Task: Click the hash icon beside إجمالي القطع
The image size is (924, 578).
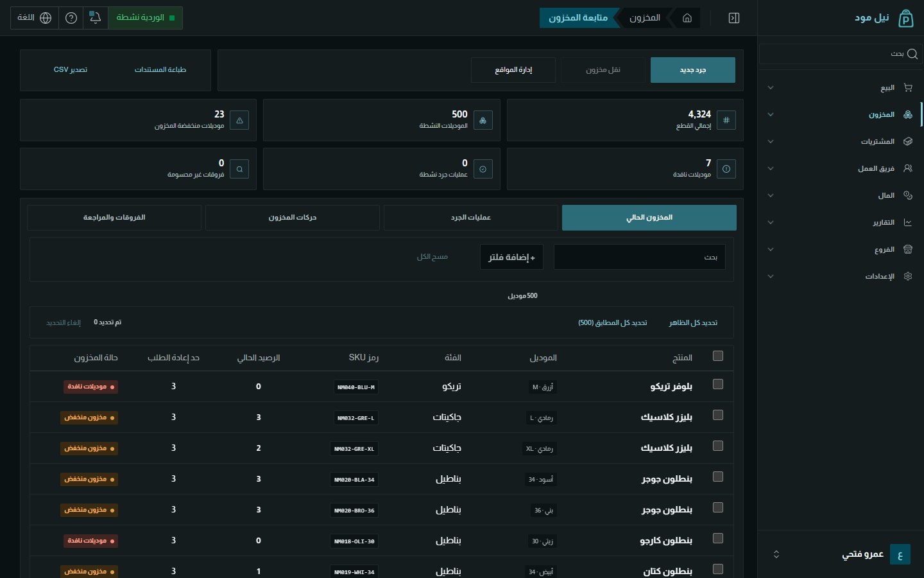Action: 726,120
